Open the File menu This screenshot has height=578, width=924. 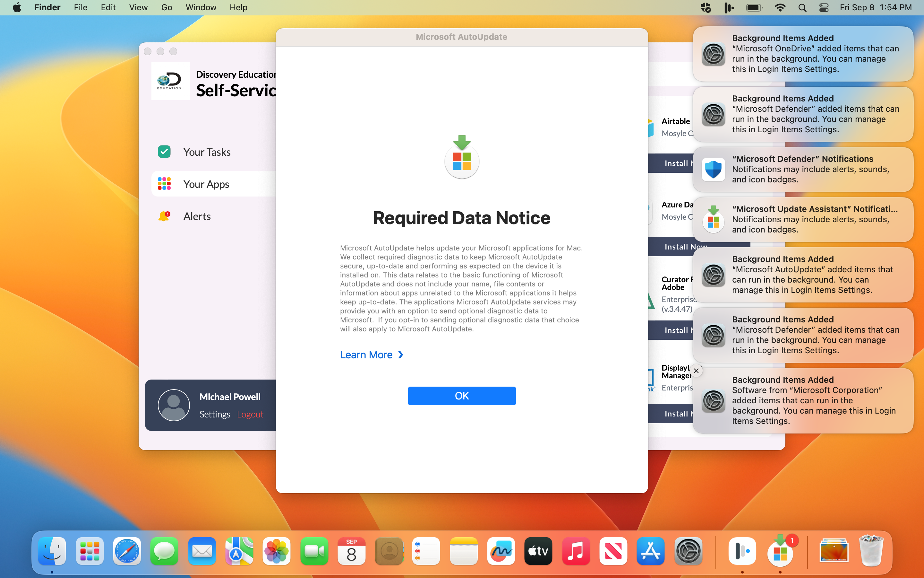tap(81, 8)
